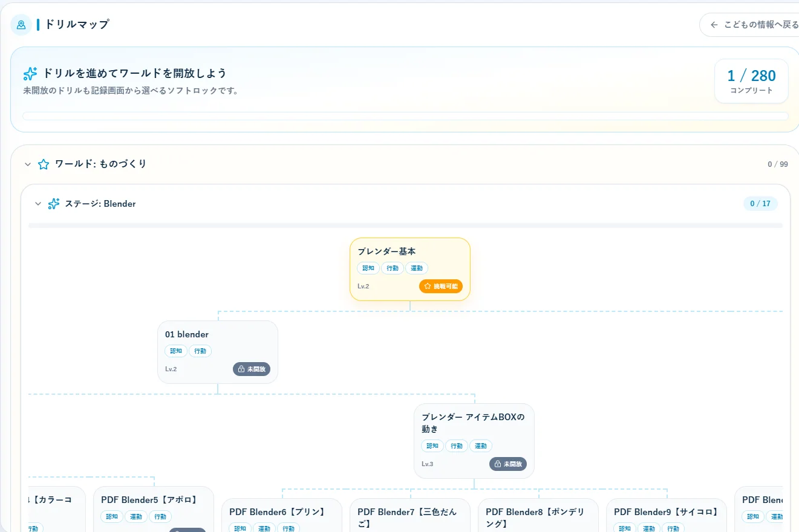Image resolution: width=799 pixels, height=532 pixels.
Task: Open the PDF Blender8【ポンデリング】 card
Action: click(x=538, y=515)
